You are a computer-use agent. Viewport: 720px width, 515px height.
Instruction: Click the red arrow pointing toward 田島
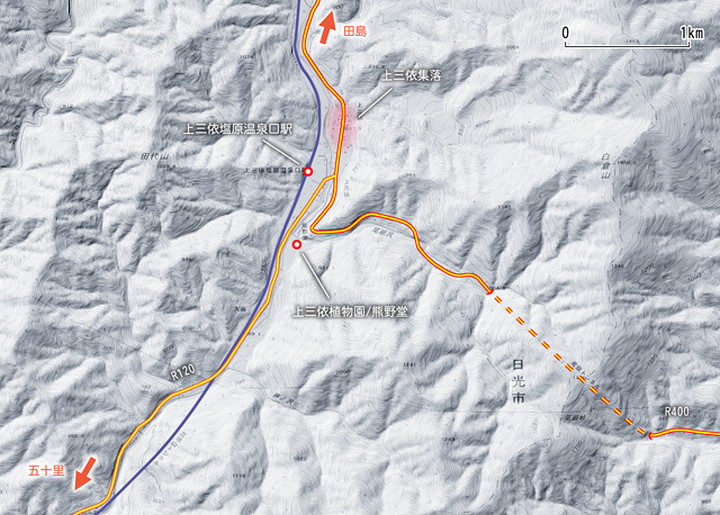click(328, 28)
